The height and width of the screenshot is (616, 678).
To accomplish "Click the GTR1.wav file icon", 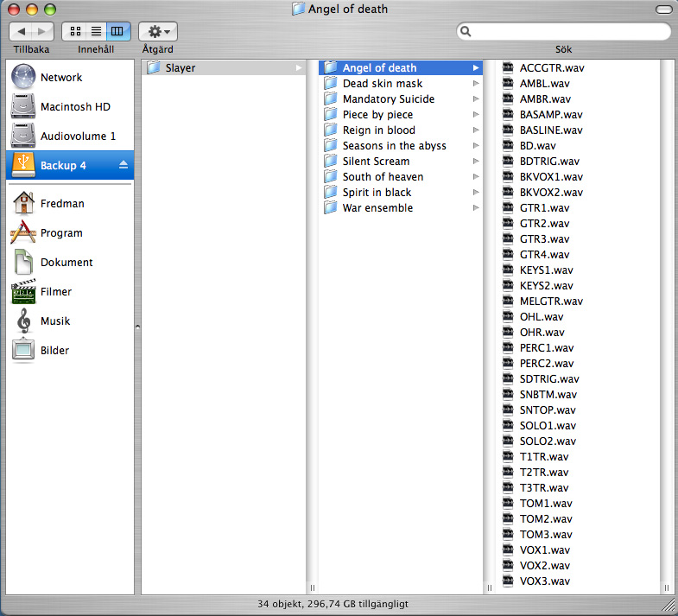I will (x=508, y=207).
